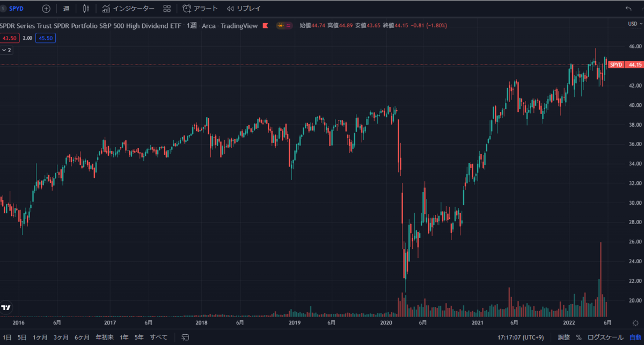Toggle the 調整 adjustment option
The height and width of the screenshot is (345, 644).
563,337
